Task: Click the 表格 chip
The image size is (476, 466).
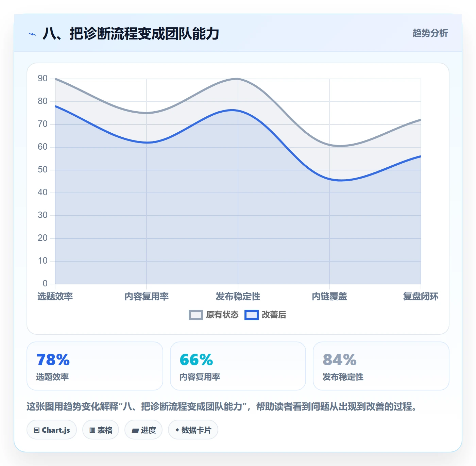Action: pyautogui.click(x=101, y=430)
